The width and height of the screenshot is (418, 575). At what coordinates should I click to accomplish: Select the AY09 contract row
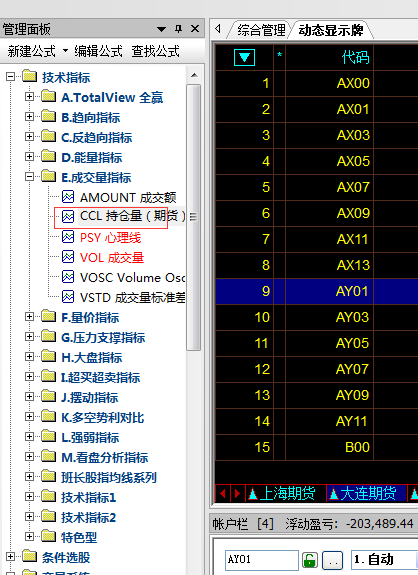click(x=317, y=395)
